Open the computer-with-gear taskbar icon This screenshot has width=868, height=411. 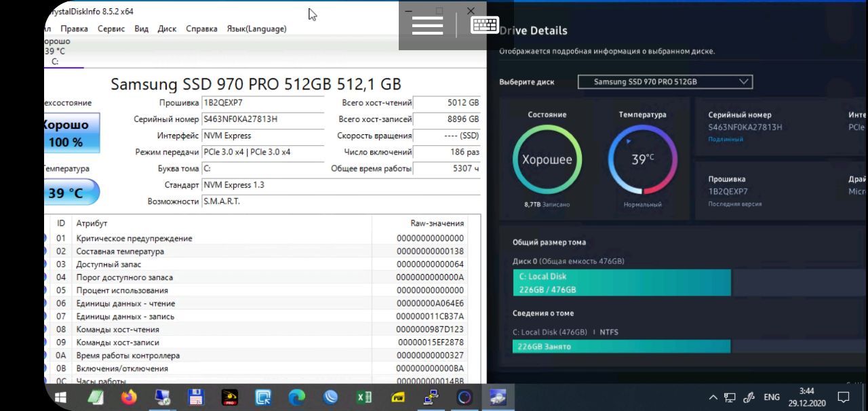[x=163, y=397]
